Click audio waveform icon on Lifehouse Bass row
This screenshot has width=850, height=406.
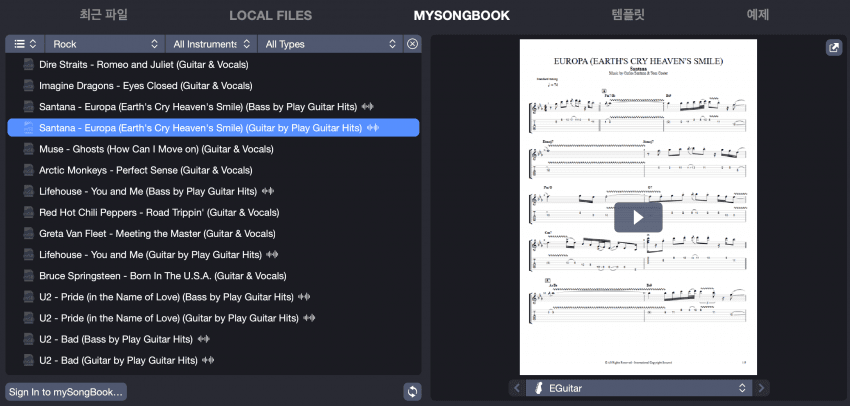pos(268,191)
